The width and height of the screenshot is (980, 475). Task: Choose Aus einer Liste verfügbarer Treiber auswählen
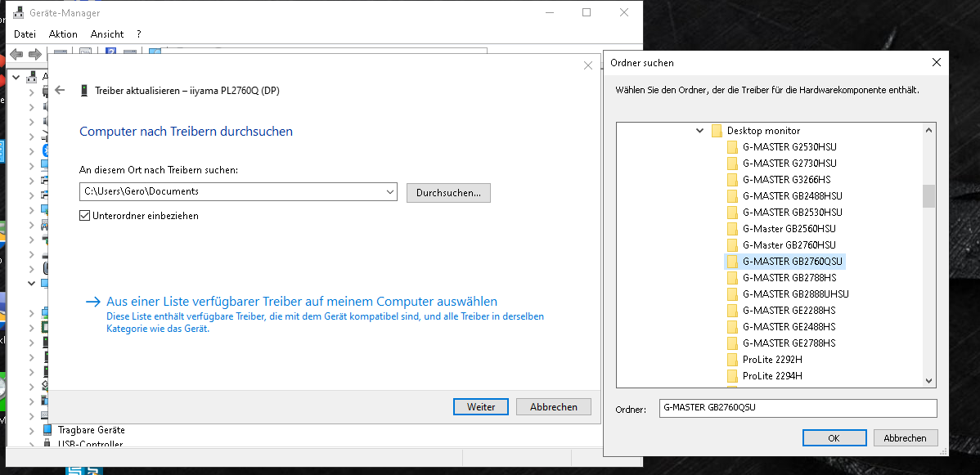point(302,301)
